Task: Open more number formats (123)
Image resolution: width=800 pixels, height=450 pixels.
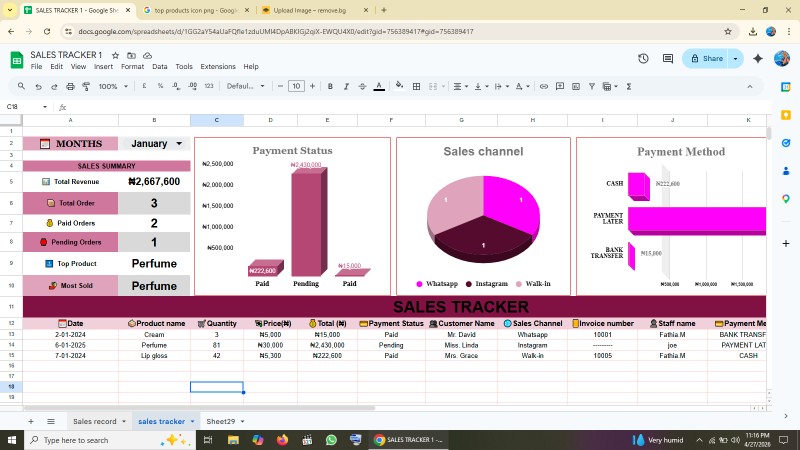Action: 209,86
